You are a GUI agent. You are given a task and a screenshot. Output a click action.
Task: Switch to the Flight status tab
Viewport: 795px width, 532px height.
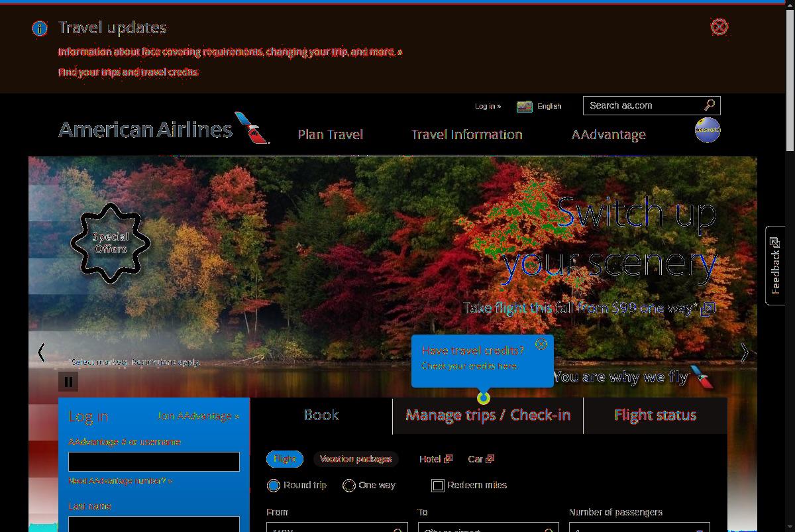click(655, 415)
